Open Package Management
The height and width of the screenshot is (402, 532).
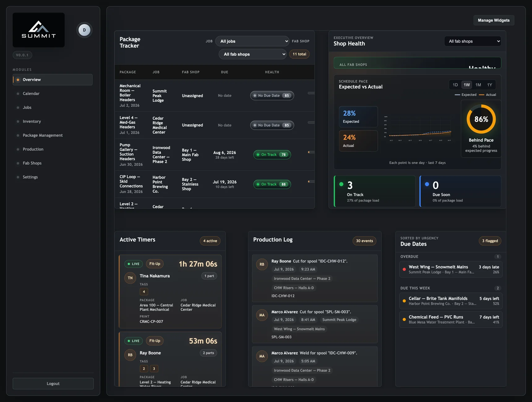(53, 135)
